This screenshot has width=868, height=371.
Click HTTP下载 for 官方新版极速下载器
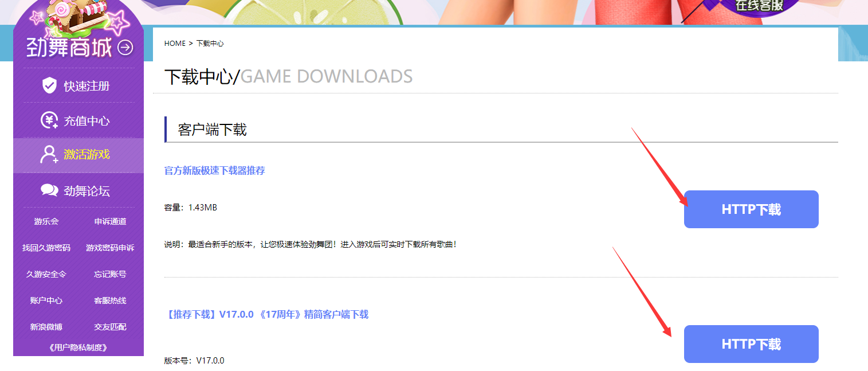[751, 209]
